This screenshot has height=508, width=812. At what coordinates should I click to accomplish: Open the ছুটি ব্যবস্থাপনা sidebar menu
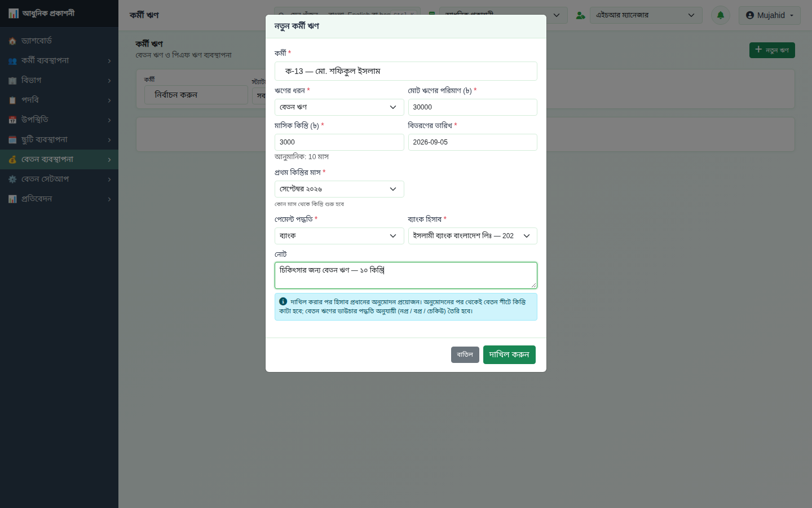(59, 139)
